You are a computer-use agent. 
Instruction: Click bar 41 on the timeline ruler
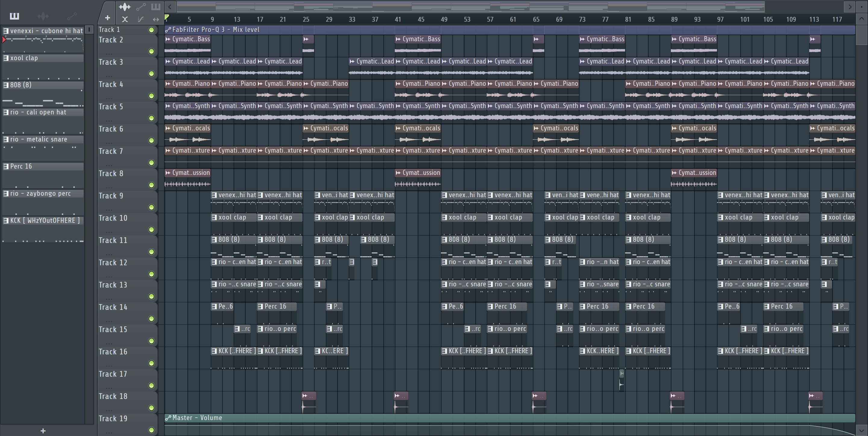398,19
